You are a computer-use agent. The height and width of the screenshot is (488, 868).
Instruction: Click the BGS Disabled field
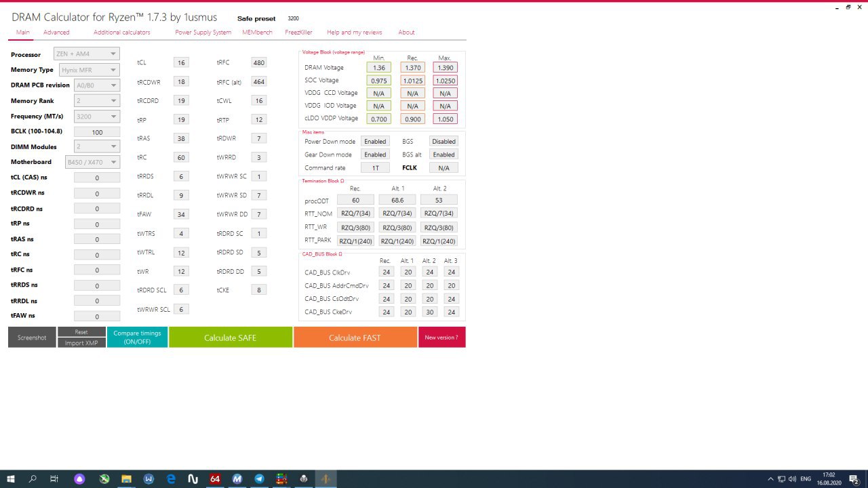coord(443,142)
